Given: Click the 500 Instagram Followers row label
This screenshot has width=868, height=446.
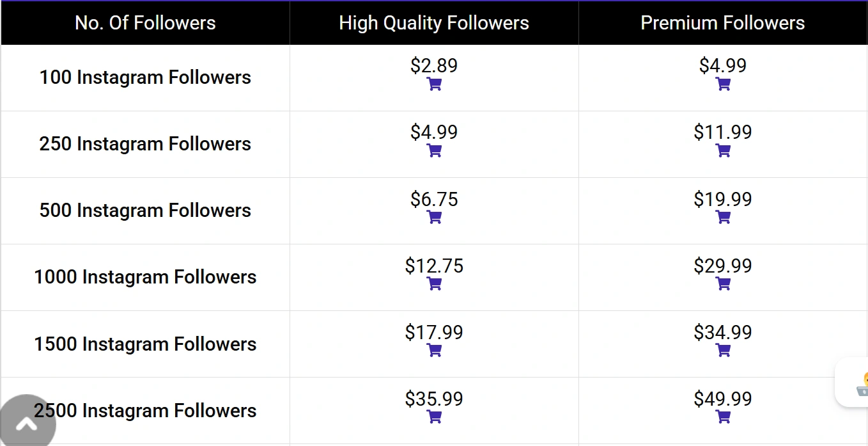Looking at the screenshot, I should pos(145,211).
